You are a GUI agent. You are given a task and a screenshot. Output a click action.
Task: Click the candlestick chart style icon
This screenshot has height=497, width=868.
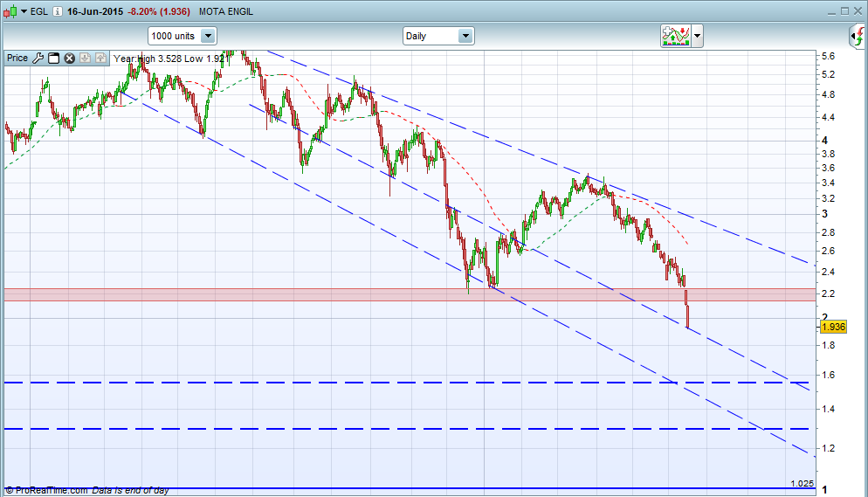[10, 11]
